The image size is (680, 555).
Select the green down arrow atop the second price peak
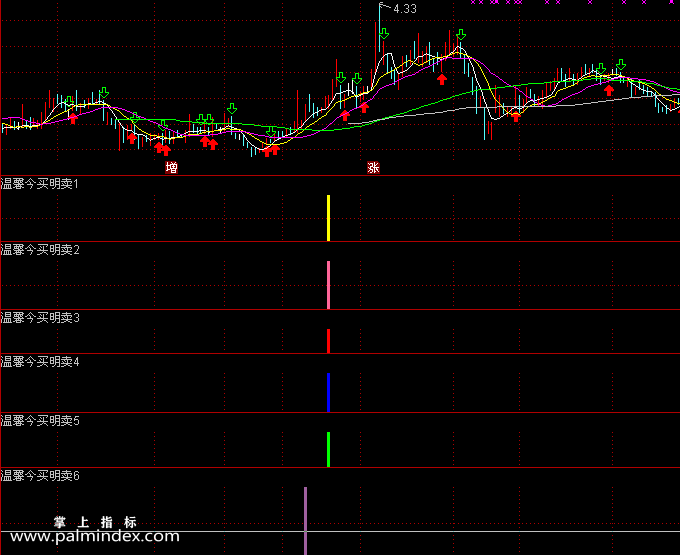461,35
